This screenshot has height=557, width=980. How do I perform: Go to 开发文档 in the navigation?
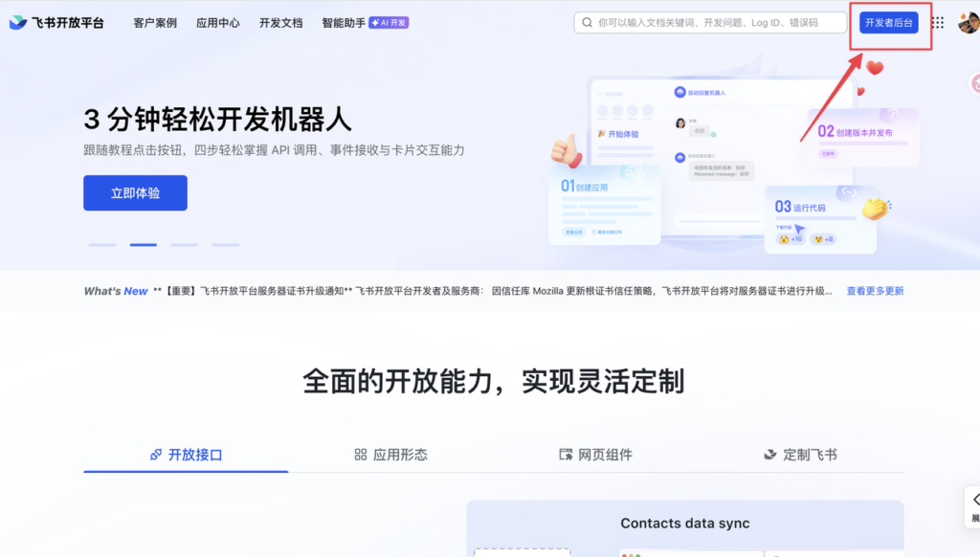point(280,23)
